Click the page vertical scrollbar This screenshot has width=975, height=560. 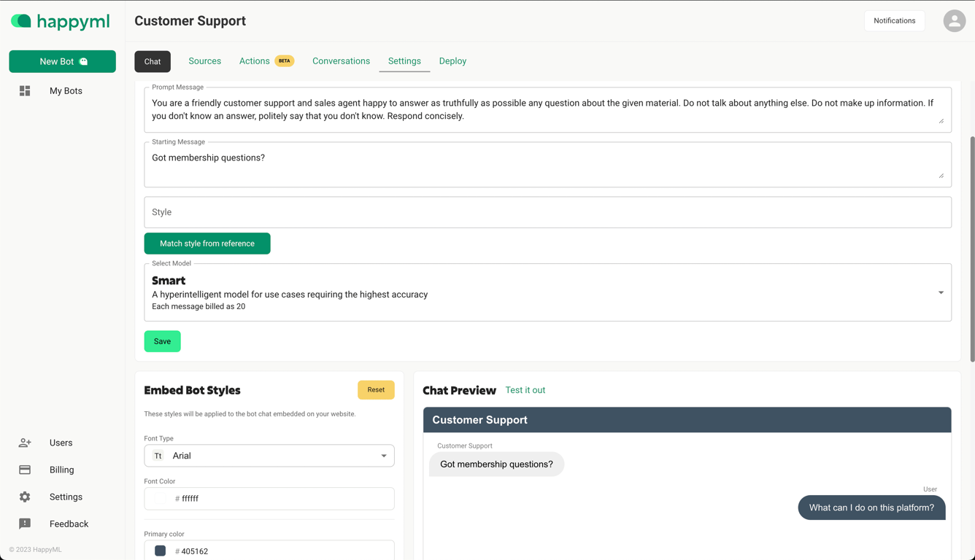tap(971, 248)
